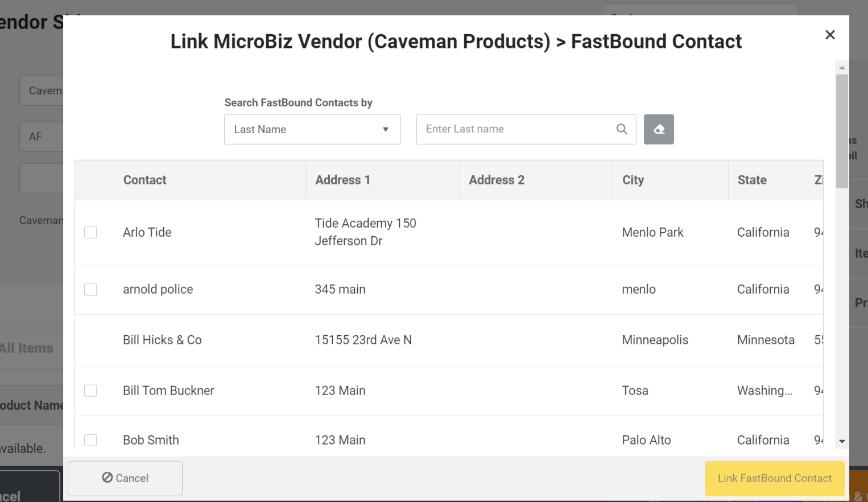Click the Tide Academy 150 Jefferson Dr address
The height and width of the screenshot is (502, 868).
pyautogui.click(x=366, y=232)
